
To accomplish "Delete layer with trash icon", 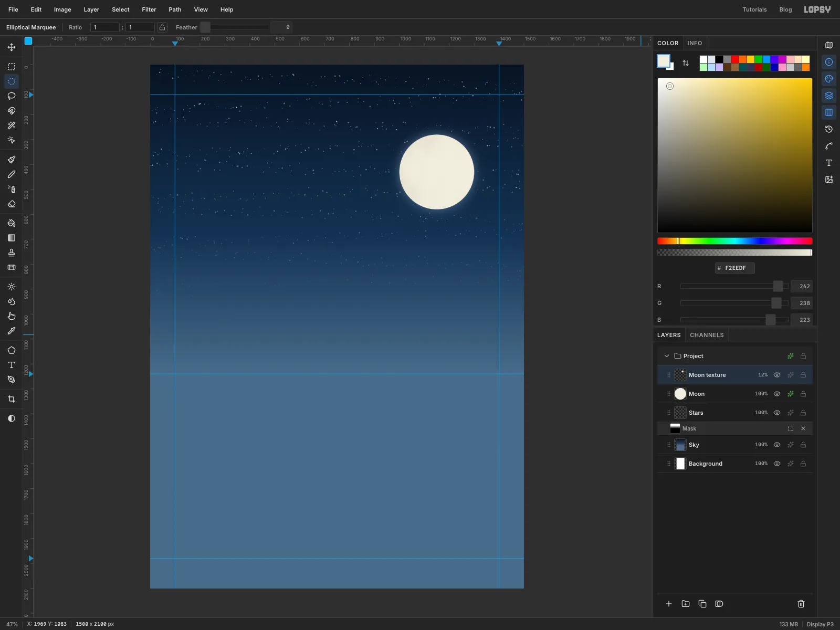I will pos(801,604).
